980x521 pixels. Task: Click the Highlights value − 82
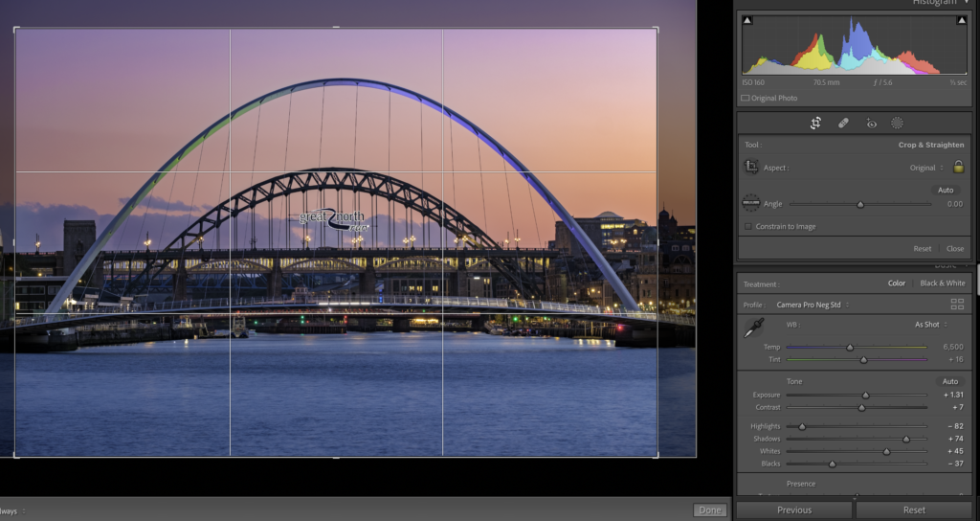coord(955,426)
